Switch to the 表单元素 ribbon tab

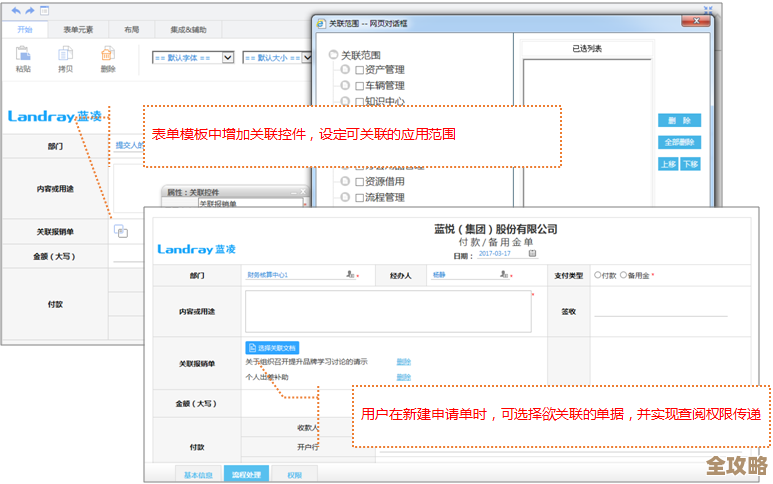[x=78, y=30]
